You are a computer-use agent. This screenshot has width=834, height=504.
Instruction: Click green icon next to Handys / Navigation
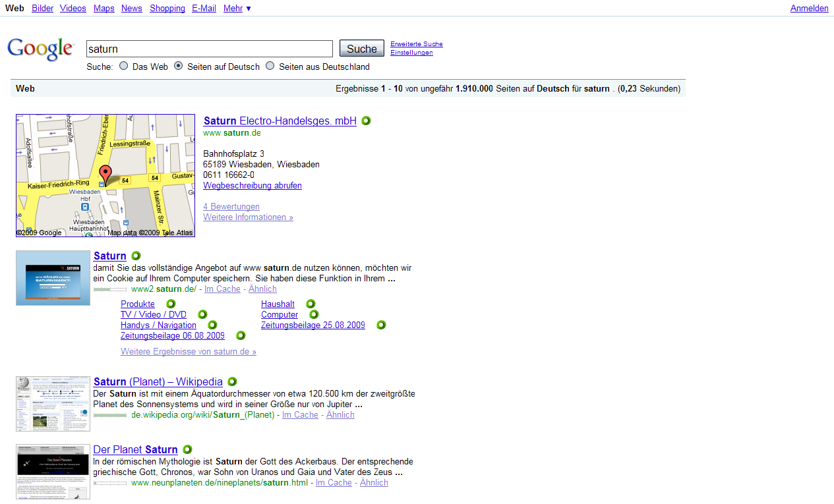[212, 325]
